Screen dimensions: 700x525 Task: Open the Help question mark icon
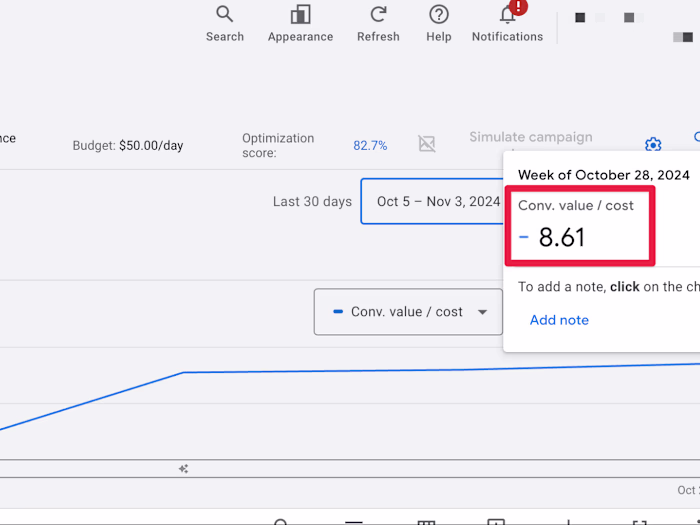tap(439, 24)
